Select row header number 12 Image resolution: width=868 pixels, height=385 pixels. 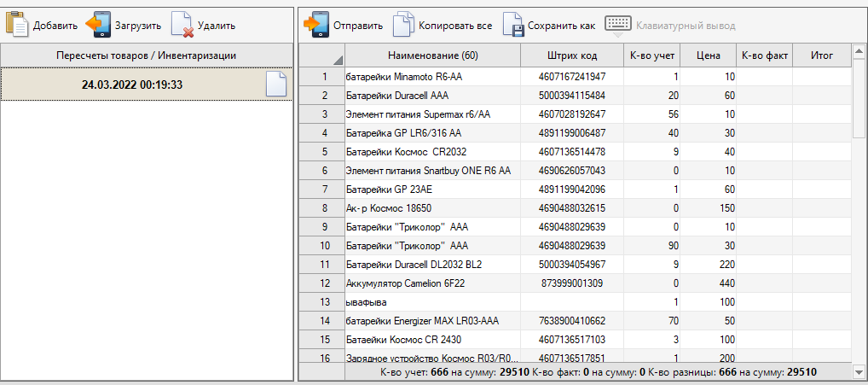pos(322,283)
